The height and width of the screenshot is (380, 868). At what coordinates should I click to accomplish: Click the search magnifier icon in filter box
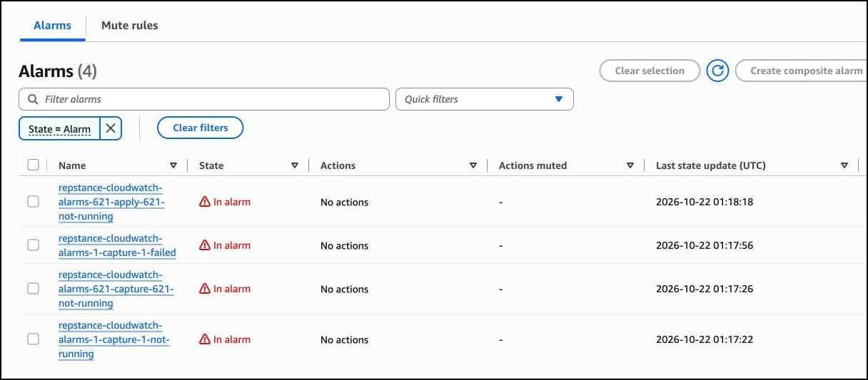32,99
